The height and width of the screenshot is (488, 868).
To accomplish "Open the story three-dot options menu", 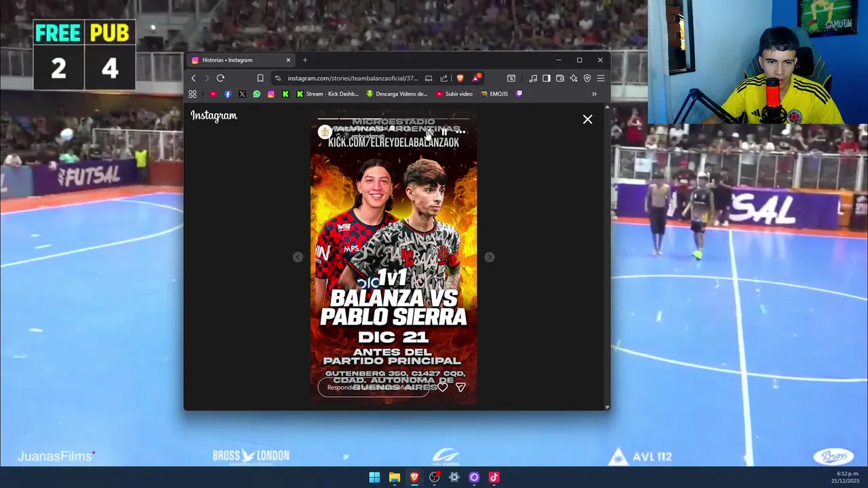I will point(461,132).
